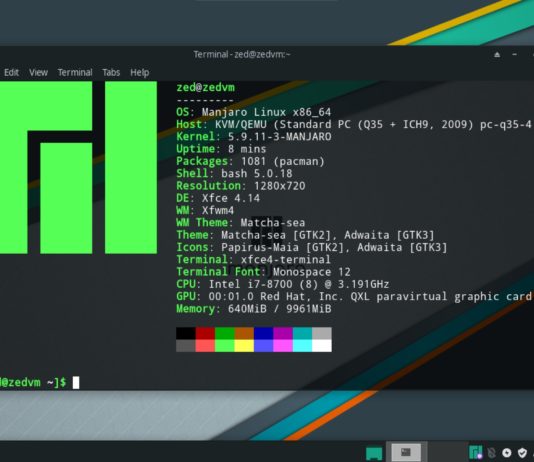This screenshot has height=462, width=534.
Task: Click the 'Host: KVM/QEMU' line
Action: [354, 124]
